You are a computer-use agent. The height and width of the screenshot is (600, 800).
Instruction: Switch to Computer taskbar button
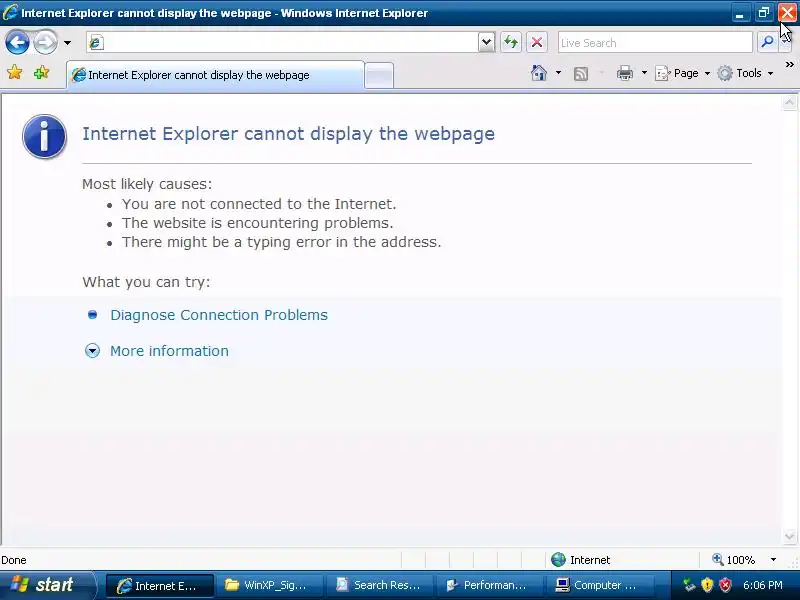pos(599,585)
